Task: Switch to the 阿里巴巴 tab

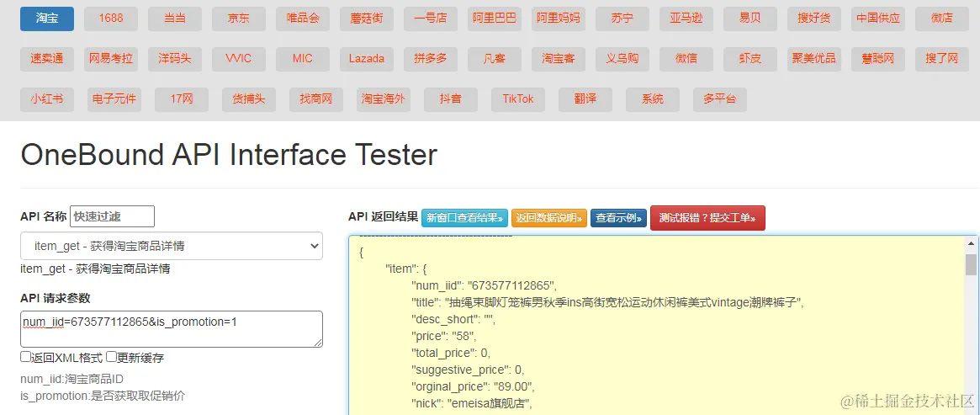Action: 495,19
